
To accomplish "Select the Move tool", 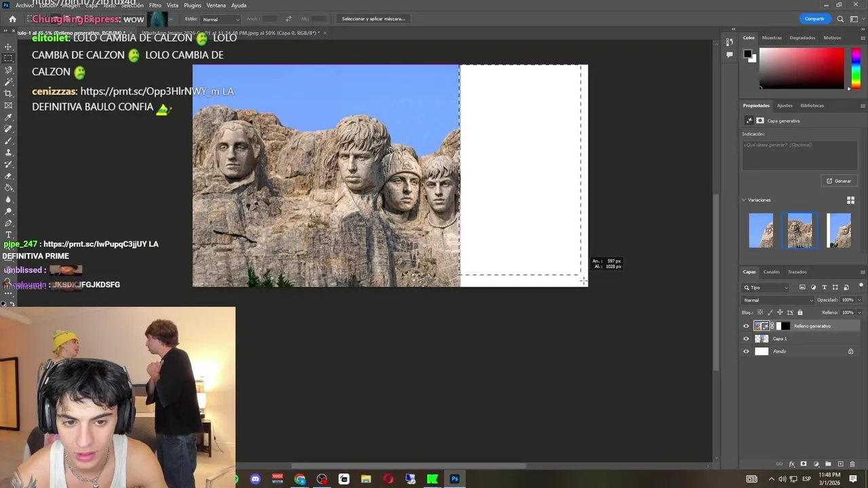I will click(x=8, y=47).
